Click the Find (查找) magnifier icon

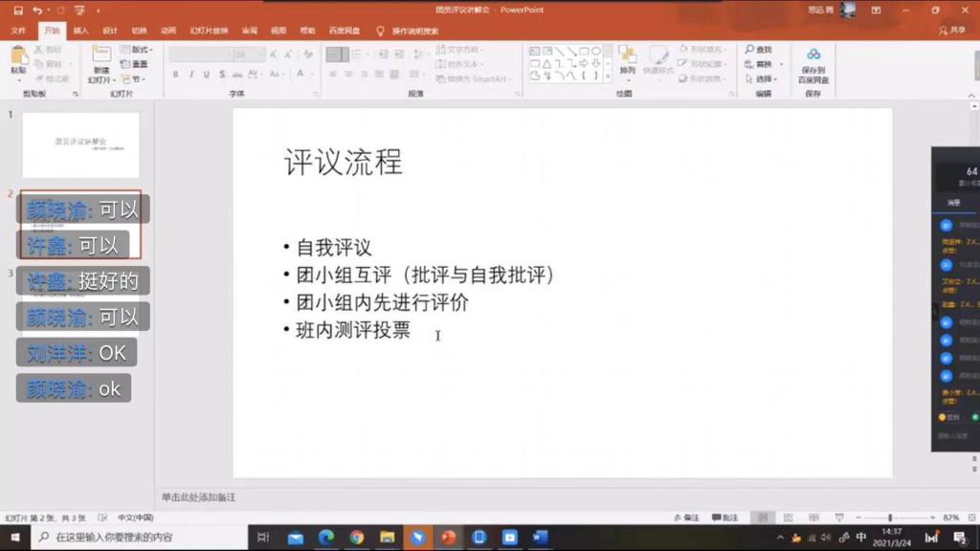(749, 50)
